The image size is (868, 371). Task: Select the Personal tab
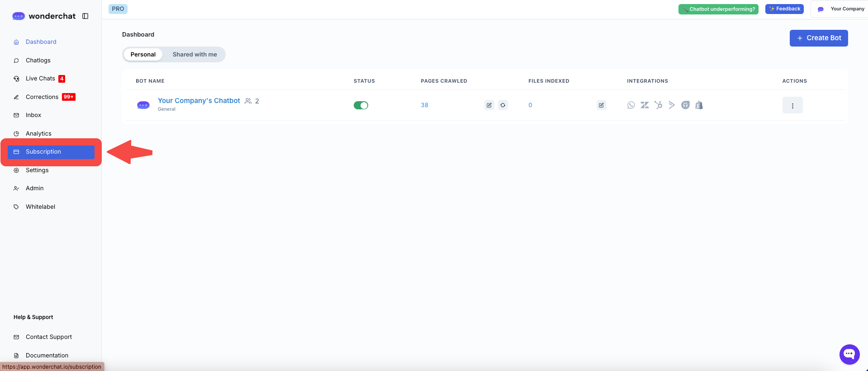pos(143,55)
